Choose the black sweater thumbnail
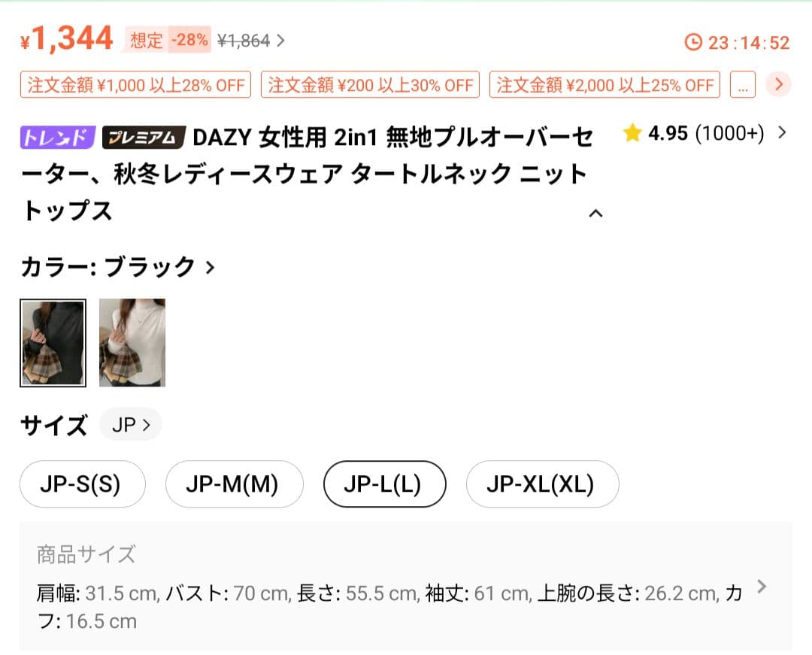The height and width of the screenshot is (655, 812). [x=53, y=342]
